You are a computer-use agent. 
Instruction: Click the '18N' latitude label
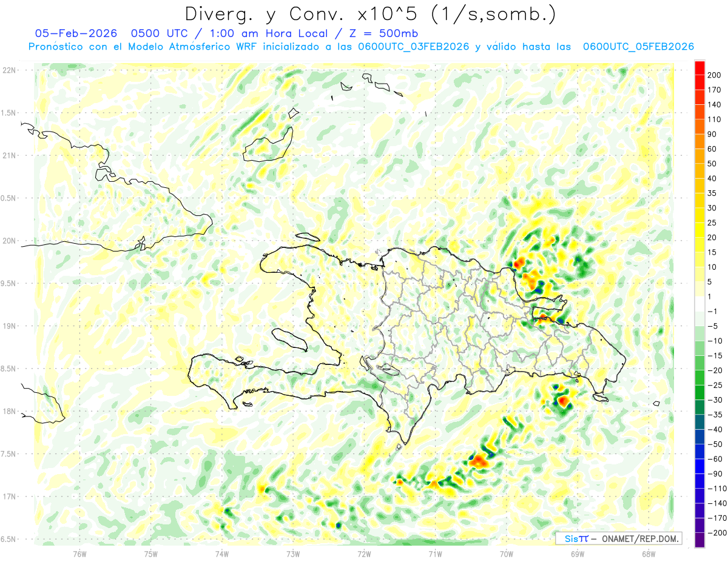(x=8, y=412)
